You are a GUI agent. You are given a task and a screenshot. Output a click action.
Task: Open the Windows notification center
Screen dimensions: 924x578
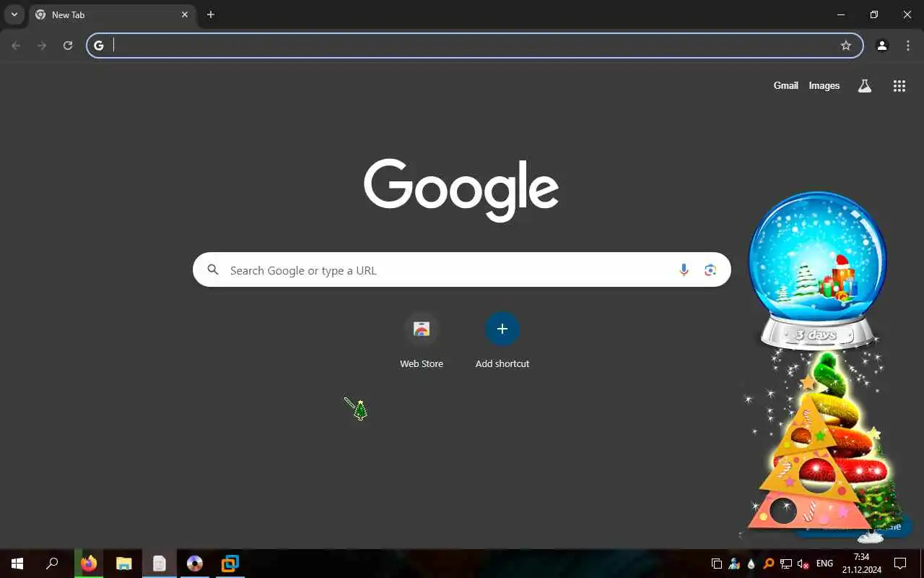click(x=900, y=564)
